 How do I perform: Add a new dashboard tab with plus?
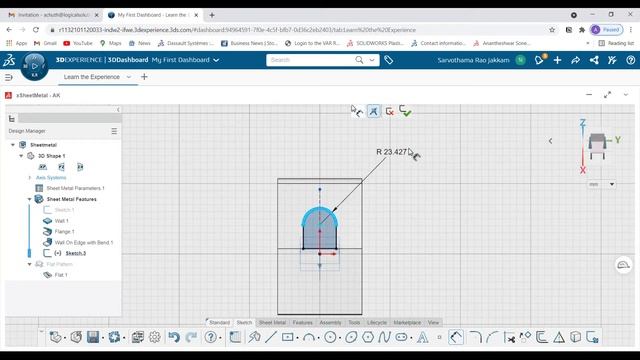(144, 77)
